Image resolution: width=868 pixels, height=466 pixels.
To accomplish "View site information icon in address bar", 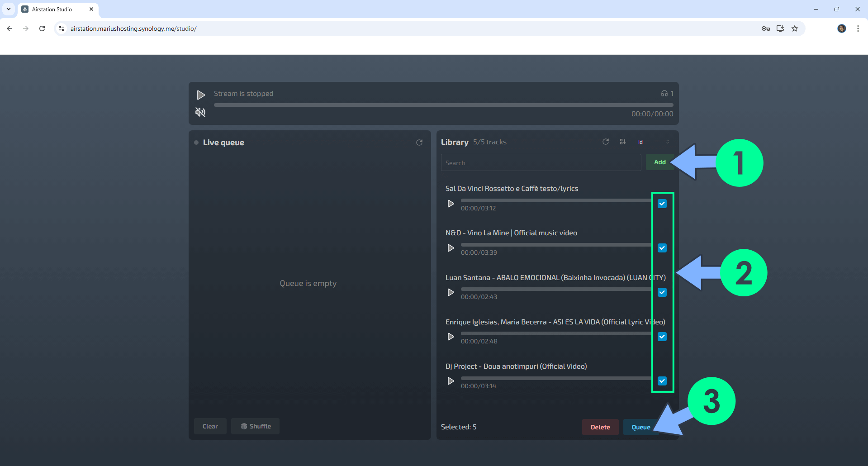I will pyautogui.click(x=62, y=29).
